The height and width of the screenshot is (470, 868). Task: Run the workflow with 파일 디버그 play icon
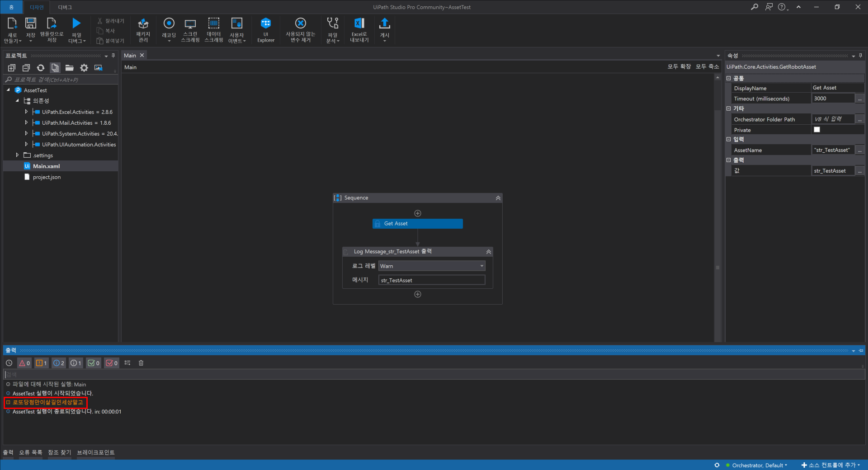pyautogui.click(x=76, y=23)
